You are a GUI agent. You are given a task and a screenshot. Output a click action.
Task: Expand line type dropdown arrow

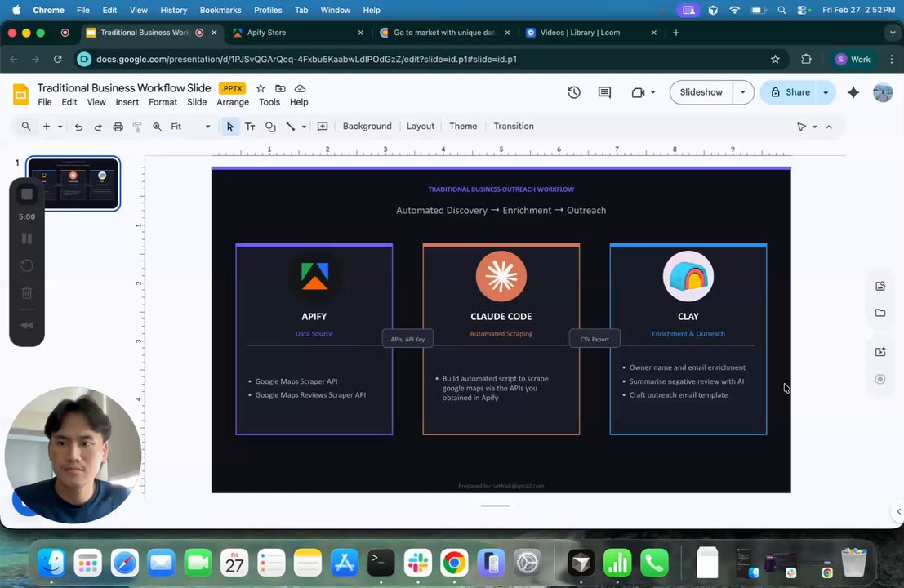tap(304, 127)
